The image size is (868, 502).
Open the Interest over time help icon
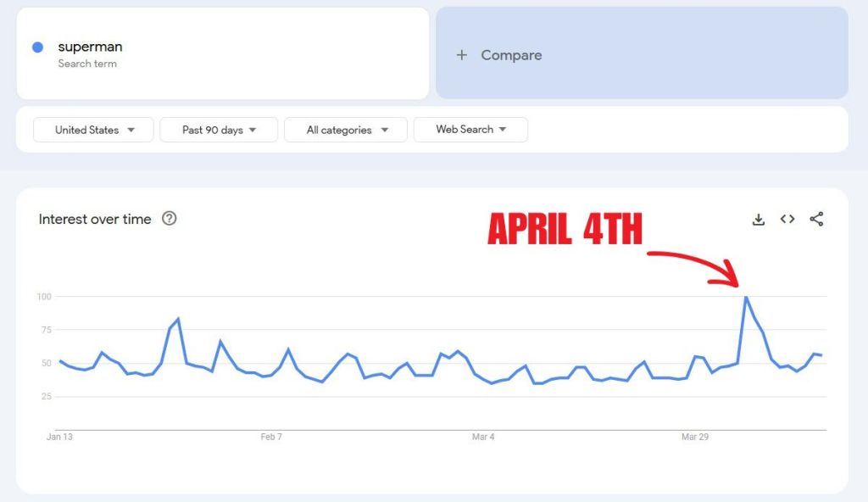(x=170, y=219)
